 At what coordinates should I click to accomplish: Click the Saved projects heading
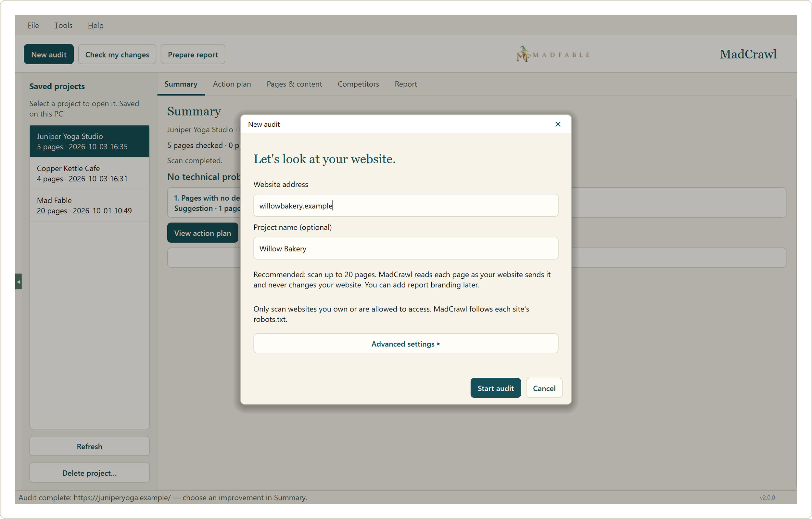(57, 86)
